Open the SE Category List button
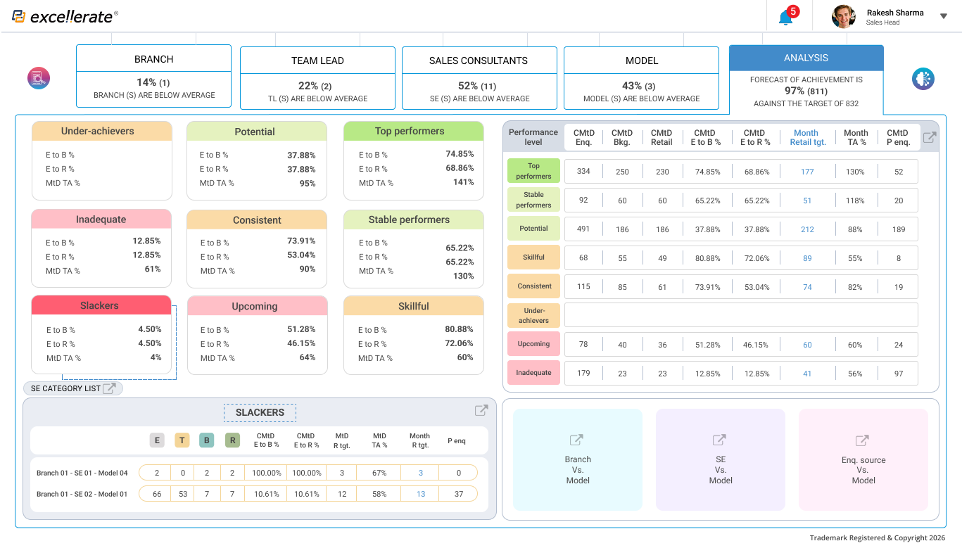962x560 pixels. click(73, 388)
